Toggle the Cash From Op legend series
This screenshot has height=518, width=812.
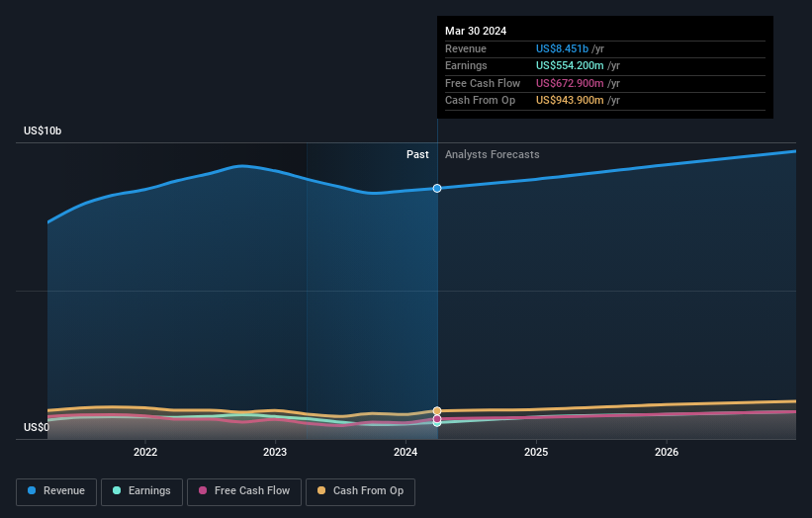pos(360,491)
